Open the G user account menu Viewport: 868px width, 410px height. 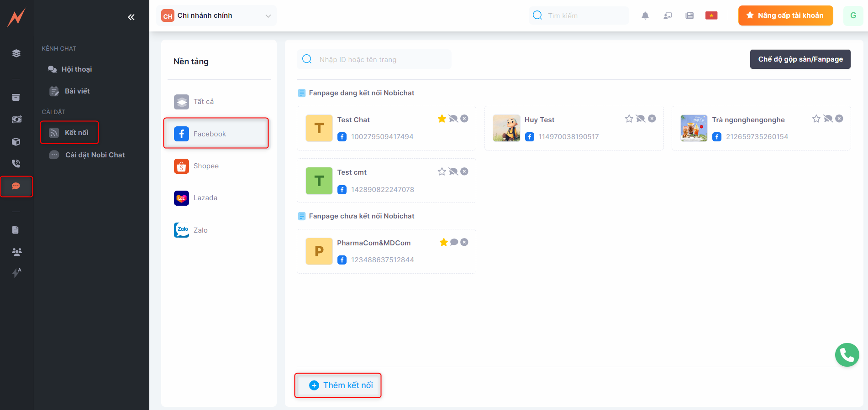pyautogui.click(x=852, y=16)
